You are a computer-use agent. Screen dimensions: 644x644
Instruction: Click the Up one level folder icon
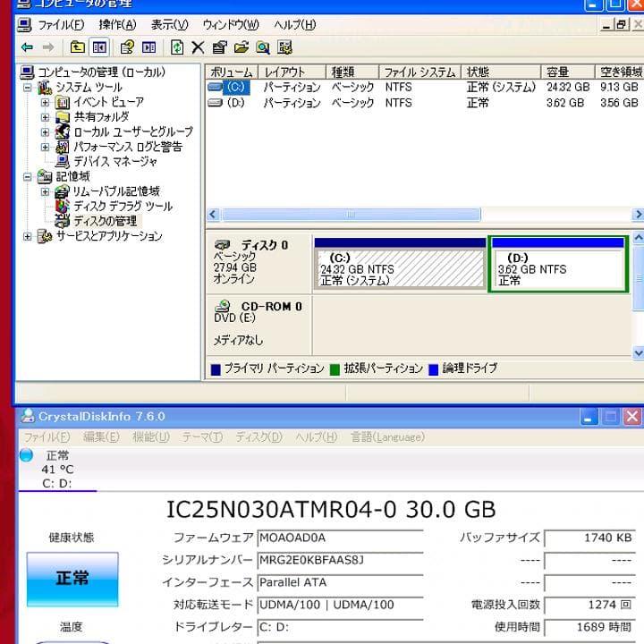77,47
